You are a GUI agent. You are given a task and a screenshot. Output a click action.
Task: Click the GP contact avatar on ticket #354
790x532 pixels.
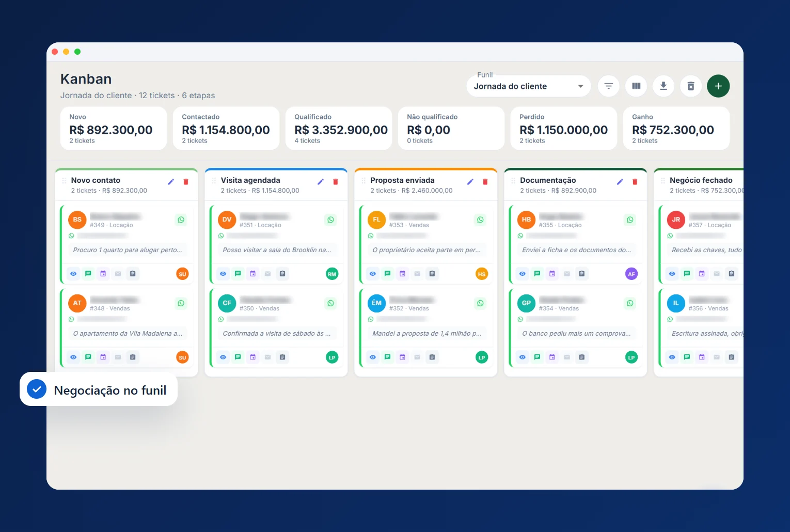click(527, 303)
